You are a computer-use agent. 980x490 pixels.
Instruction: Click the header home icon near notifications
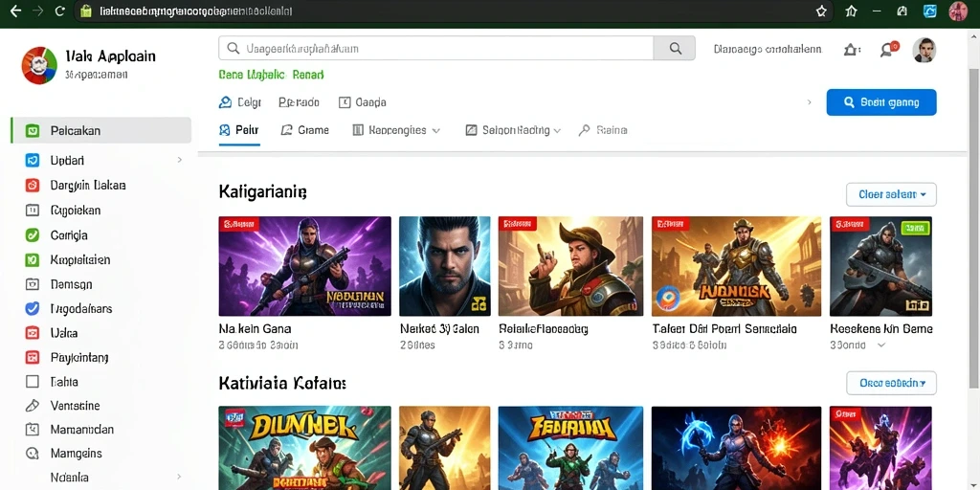(x=851, y=50)
